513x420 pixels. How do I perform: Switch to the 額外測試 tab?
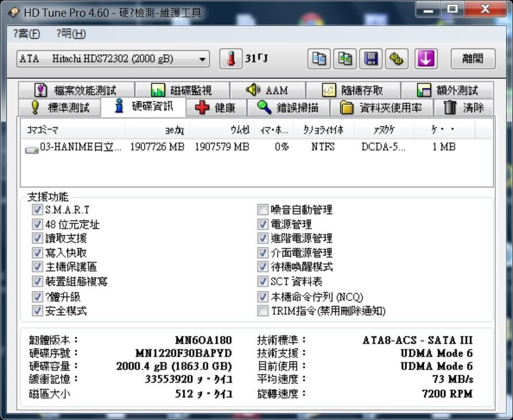tap(447, 90)
